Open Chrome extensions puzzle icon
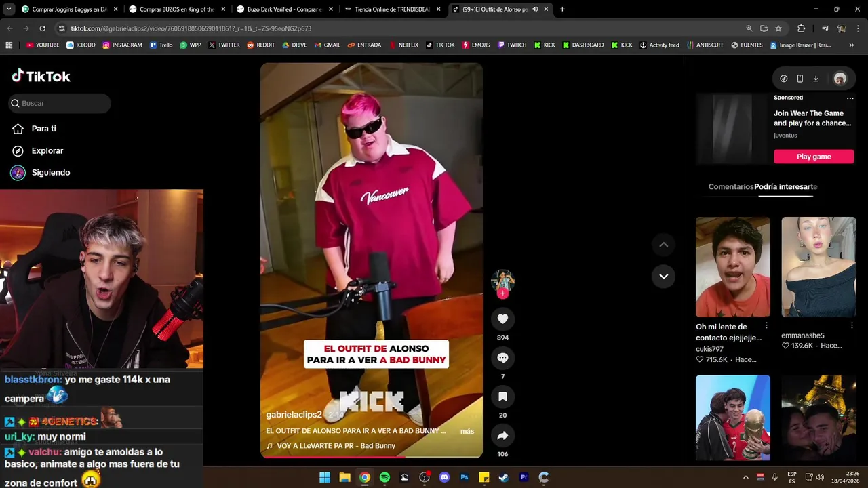868x488 pixels. (801, 28)
